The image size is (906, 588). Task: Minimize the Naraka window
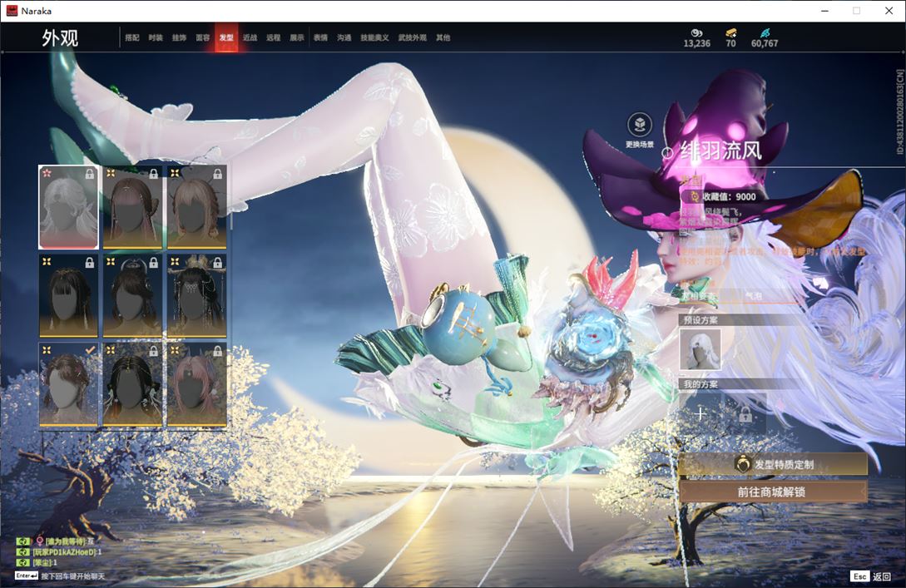coord(824,11)
